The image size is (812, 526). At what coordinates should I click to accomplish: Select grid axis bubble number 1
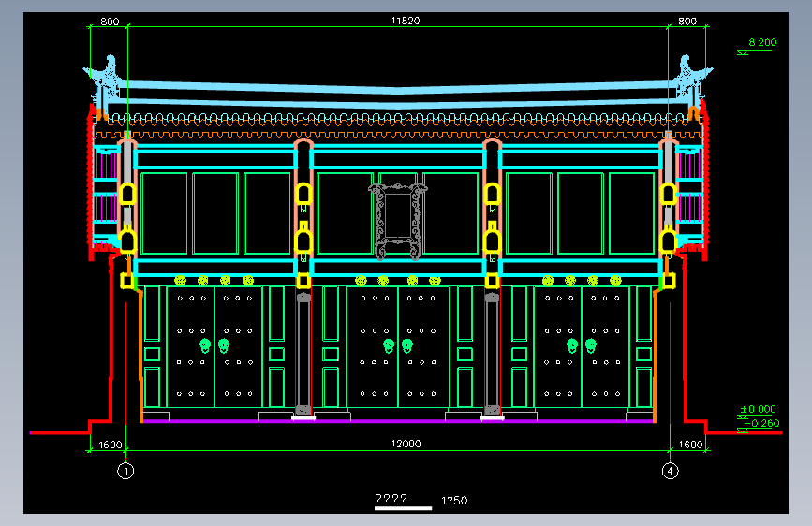click(125, 471)
